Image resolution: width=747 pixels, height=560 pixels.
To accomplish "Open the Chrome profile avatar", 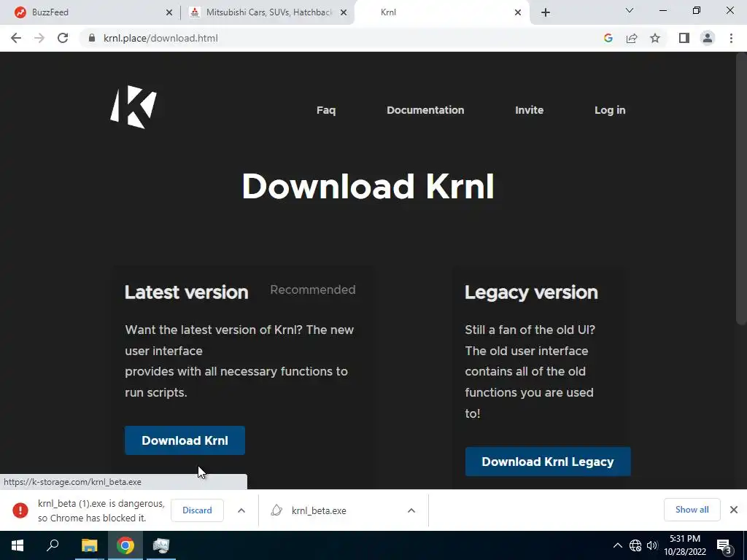I will pyautogui.click(x=708, y=38).
